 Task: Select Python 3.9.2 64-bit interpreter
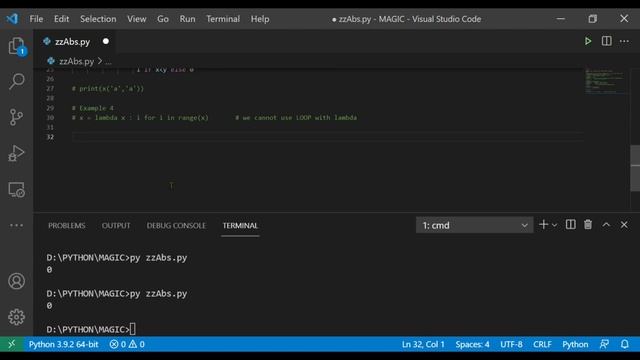pos(63,344)
